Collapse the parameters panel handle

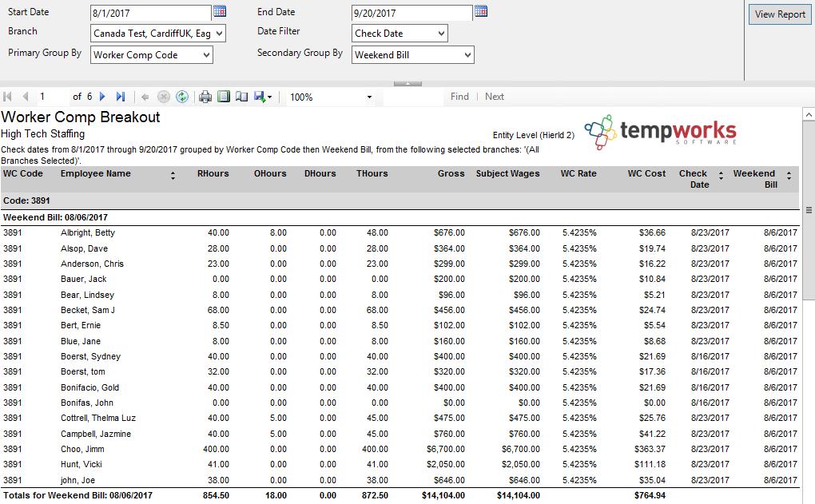[407, 83]
